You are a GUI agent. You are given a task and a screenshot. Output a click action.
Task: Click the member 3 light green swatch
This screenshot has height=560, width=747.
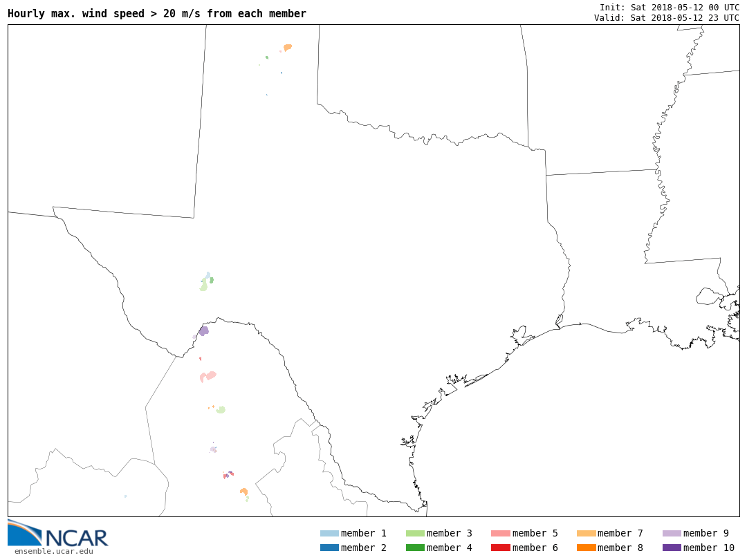(415, 533)
